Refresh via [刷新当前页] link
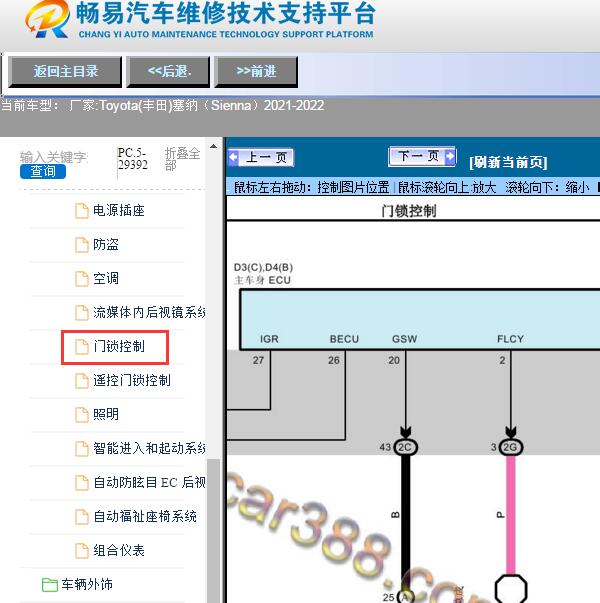600x603 pixels. pos(508,162)
